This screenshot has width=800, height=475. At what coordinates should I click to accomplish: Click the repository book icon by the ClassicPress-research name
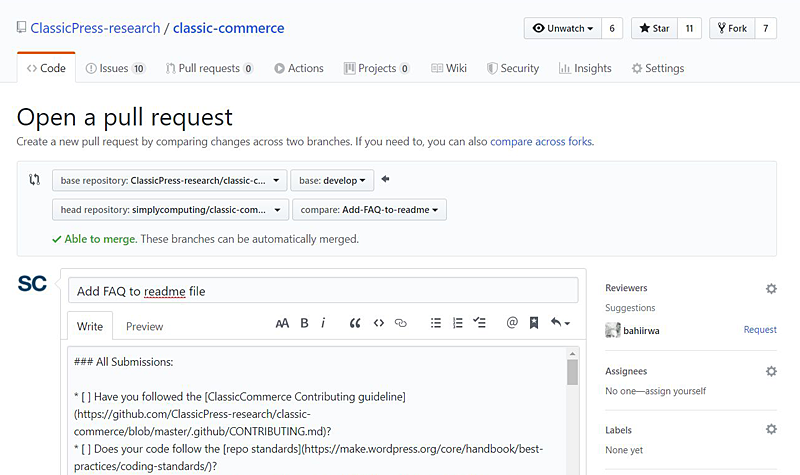[21, 27]
